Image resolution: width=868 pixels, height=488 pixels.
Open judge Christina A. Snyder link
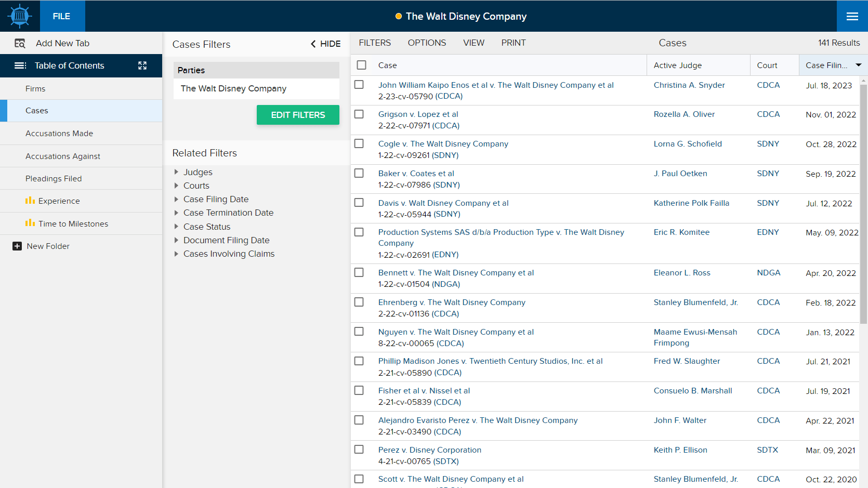coord(689,85)
